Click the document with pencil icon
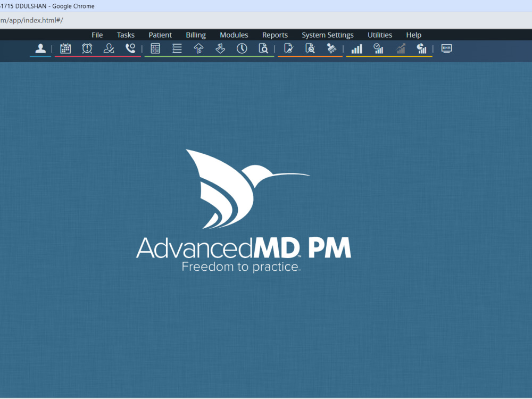The image size is (532, 399). pyautogui.click(x=289, y=48)
